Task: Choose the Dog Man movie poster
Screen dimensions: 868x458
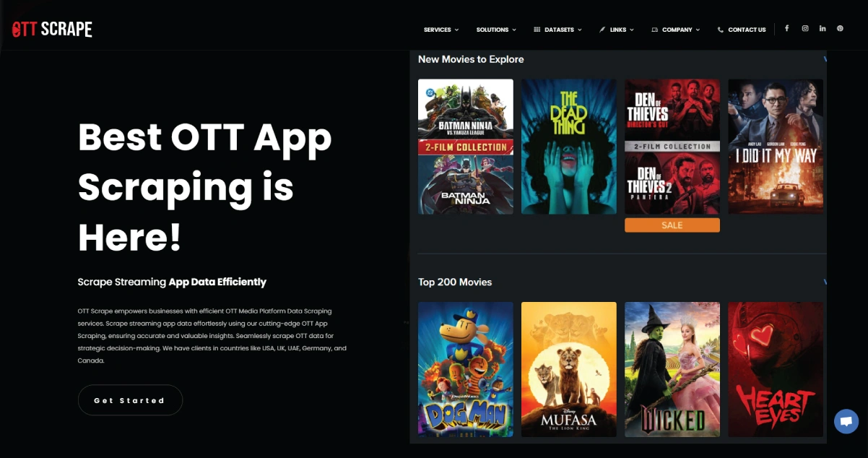Action: pos(465,369)
